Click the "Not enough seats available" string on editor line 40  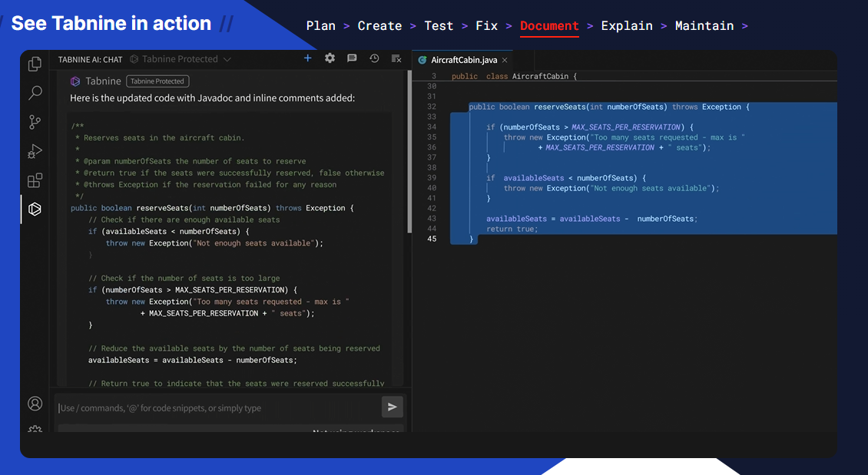[651, 189]
